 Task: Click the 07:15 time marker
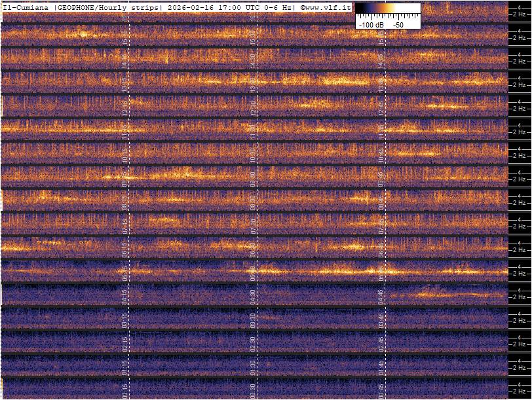point(124,223)
